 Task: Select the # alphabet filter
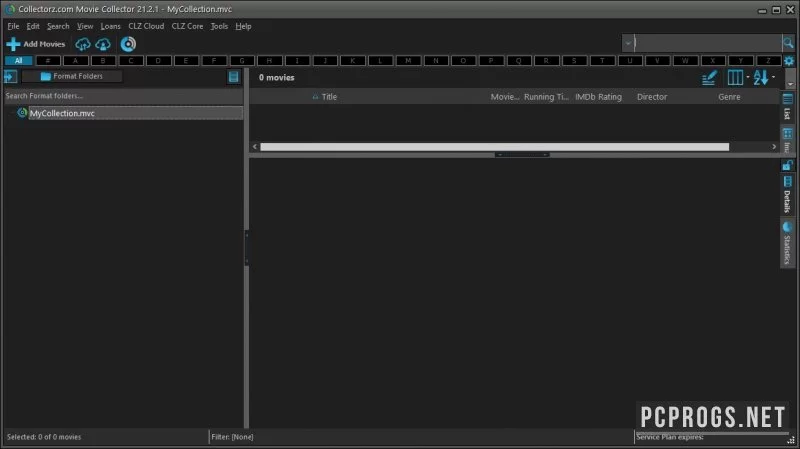point(48,61)
